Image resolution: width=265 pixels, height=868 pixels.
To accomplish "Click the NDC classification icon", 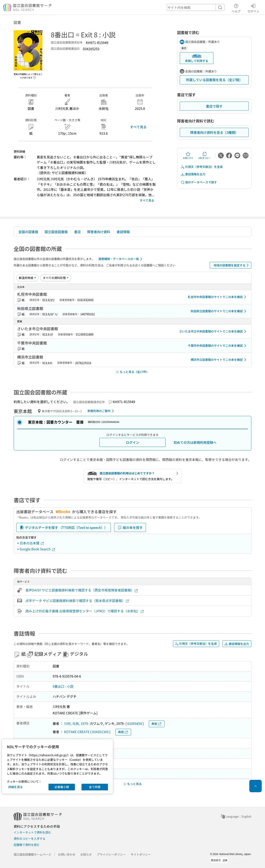I will 104,127.
